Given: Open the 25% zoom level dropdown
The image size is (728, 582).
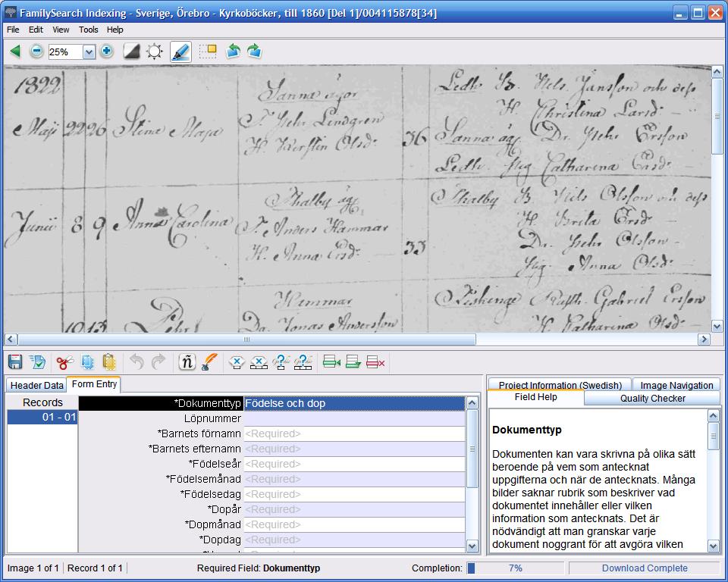Looking at the screenshot, I should (89, 52).
